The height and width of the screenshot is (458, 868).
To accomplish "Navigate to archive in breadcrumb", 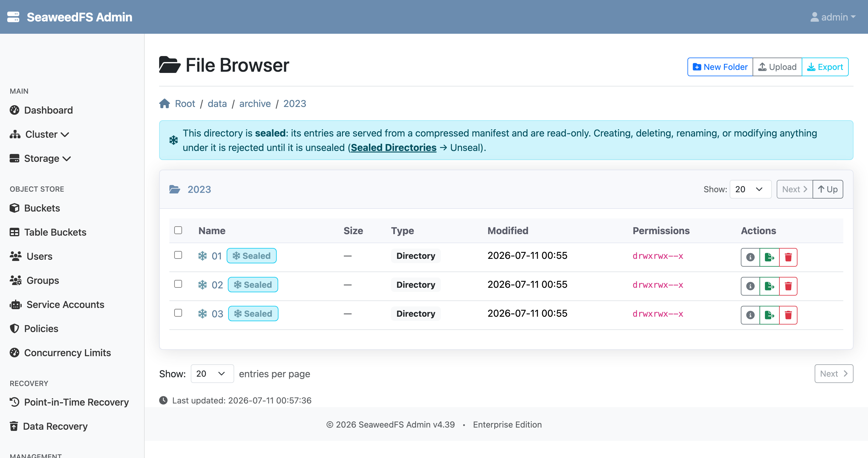I will [255, 103].
